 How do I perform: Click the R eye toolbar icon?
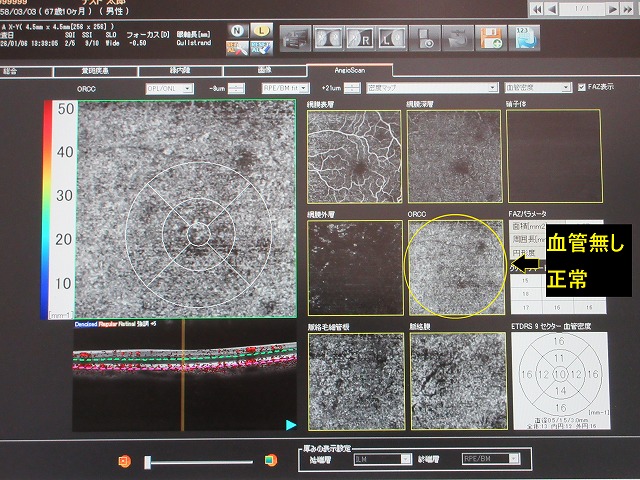(360, 39)
